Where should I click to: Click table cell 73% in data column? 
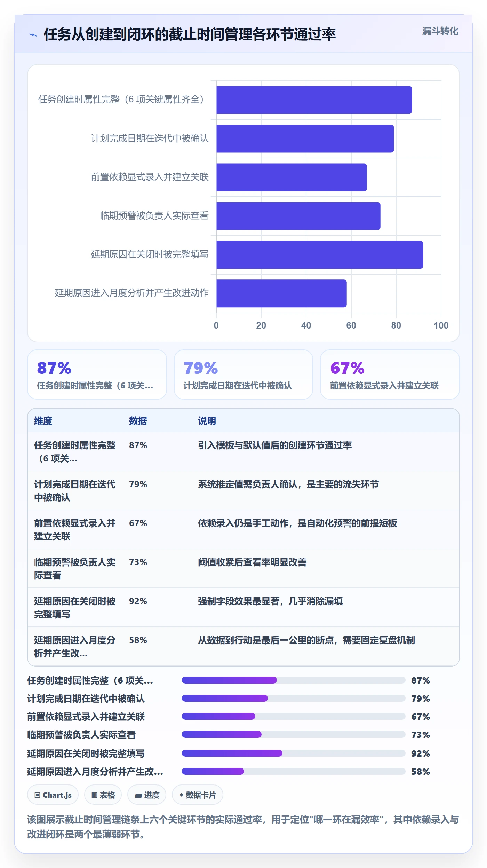click(138, 562)
